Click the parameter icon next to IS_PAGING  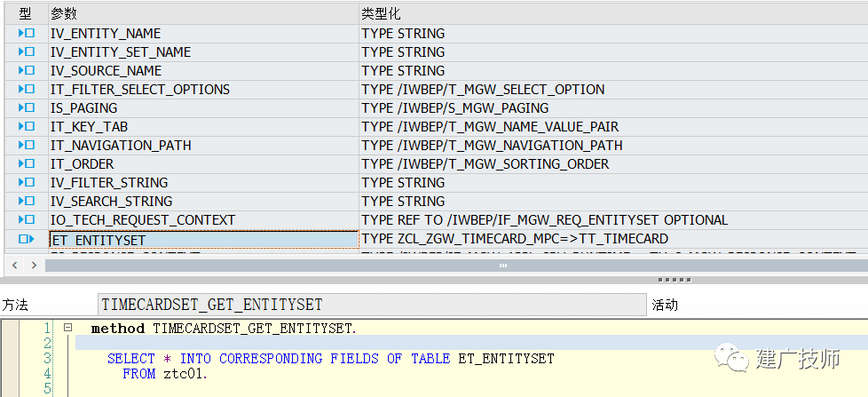coord(26,108)
